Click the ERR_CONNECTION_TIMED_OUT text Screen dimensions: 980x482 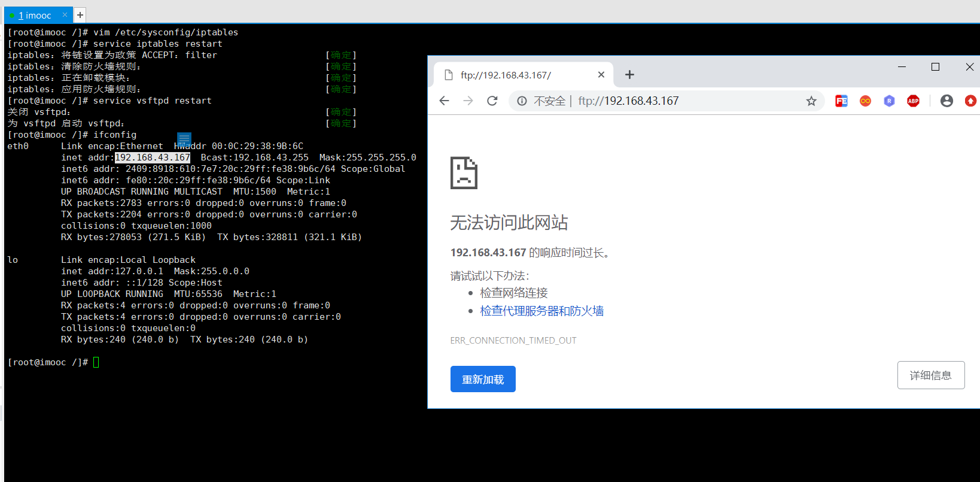pos(513,341)
